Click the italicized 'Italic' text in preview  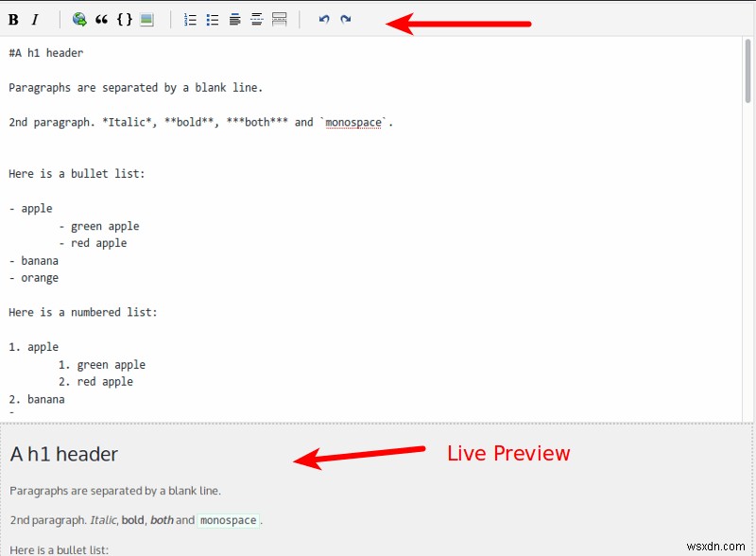[106, 519]
